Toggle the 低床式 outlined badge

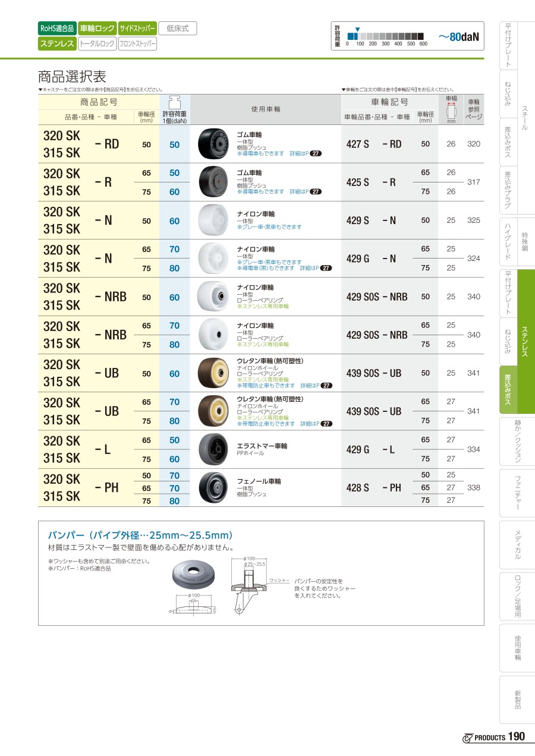click(x=177, y=28)
